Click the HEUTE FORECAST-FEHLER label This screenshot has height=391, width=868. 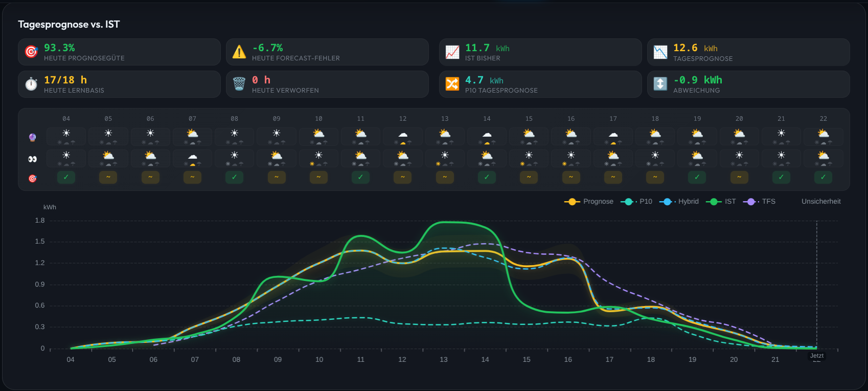pyautogui.click(x=296, y=58)
